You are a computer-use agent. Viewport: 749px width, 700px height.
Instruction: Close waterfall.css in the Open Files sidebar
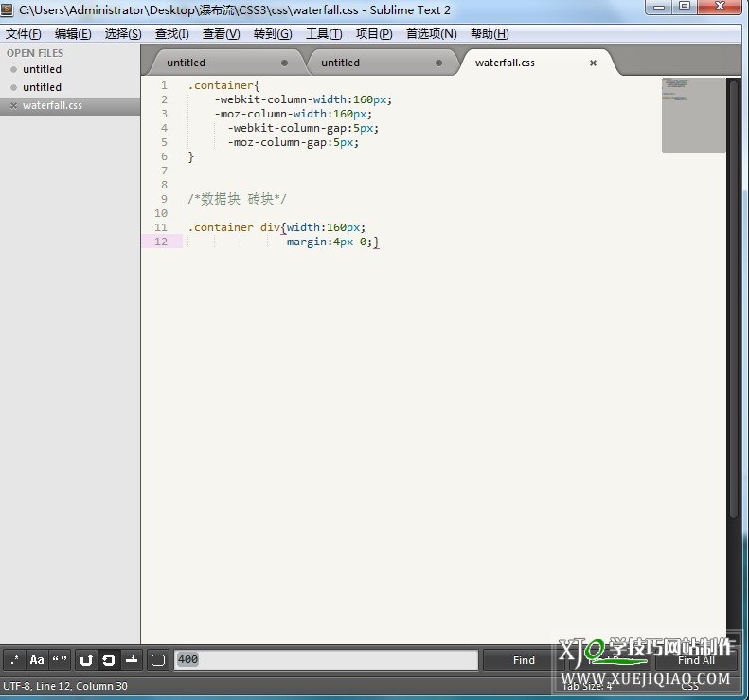(x=13, y=106)
